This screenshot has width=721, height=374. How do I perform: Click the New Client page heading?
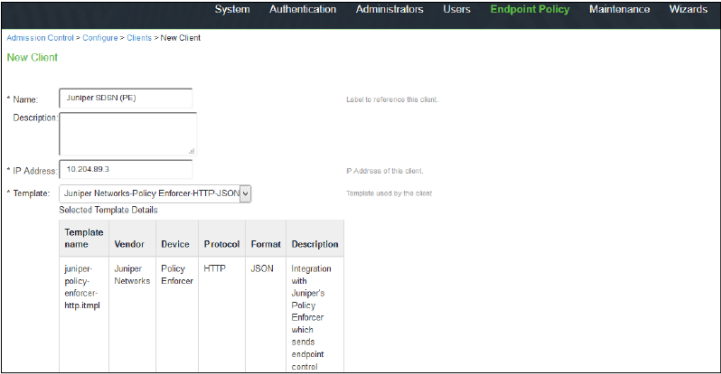(x=32, y=58)
